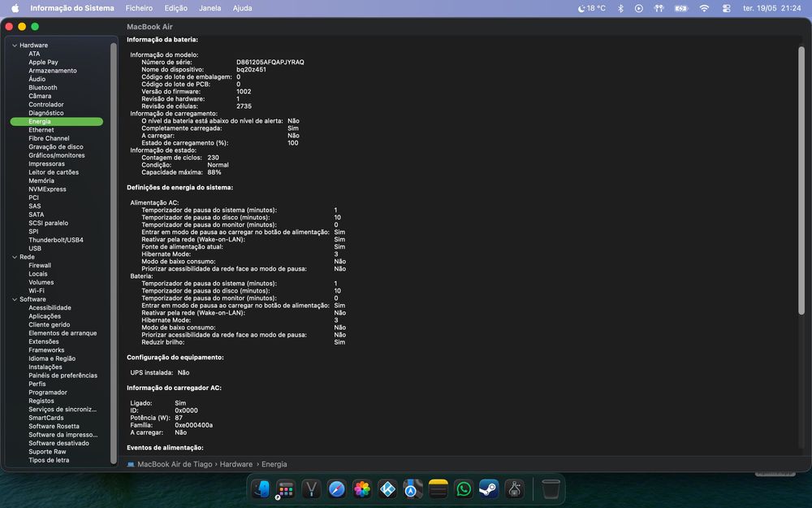Select Thunderbolt/USB4 in the sidebar

[x=56, y=240]
